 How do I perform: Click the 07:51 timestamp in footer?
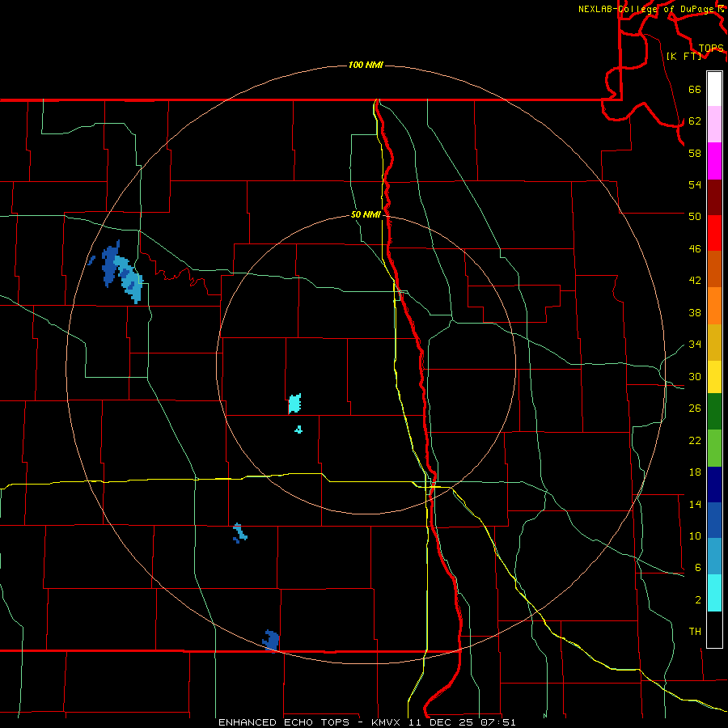click(497, 722)
